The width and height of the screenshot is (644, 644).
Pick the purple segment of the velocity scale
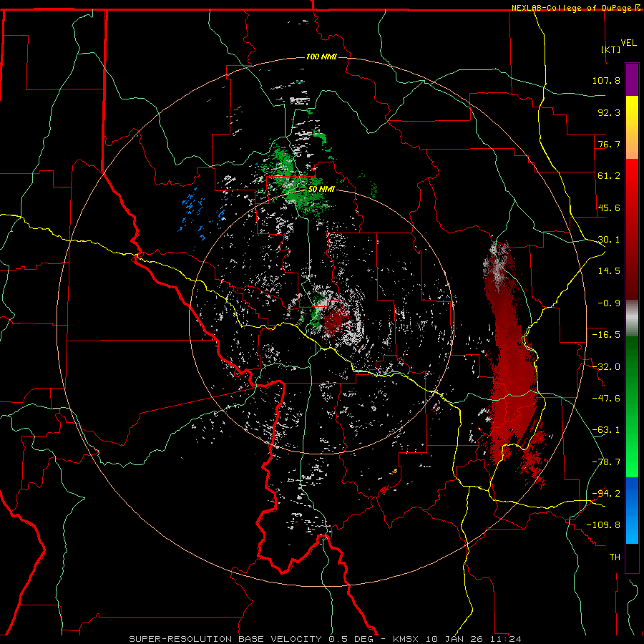(x=632, y=79)
